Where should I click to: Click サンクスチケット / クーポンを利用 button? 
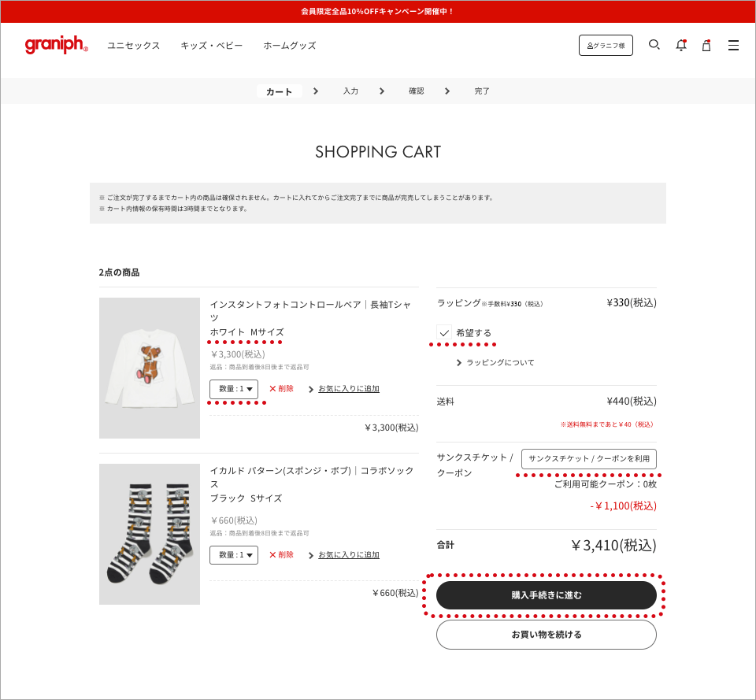589,458
